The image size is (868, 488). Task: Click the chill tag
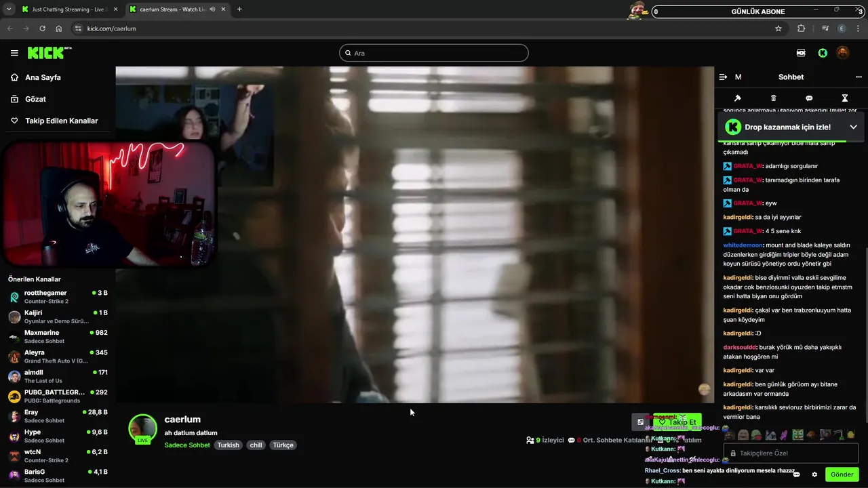point(256,445)
